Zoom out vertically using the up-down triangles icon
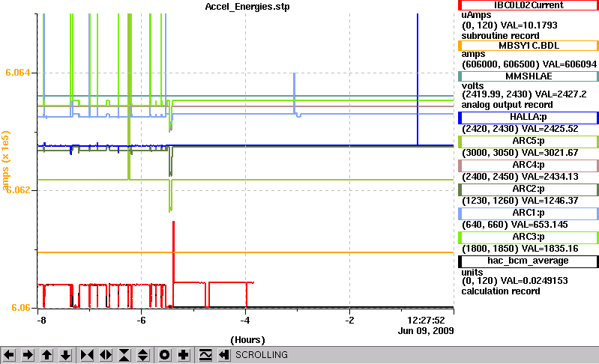Viewport: 599px width, 364px height. pyautogui.click(x=143, y=355)
